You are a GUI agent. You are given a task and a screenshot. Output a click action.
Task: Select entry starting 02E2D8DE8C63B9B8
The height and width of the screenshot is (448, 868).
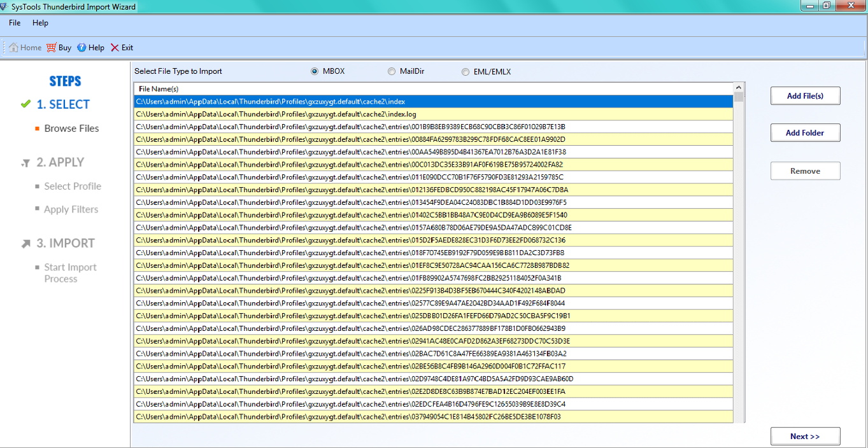(433, 391)
